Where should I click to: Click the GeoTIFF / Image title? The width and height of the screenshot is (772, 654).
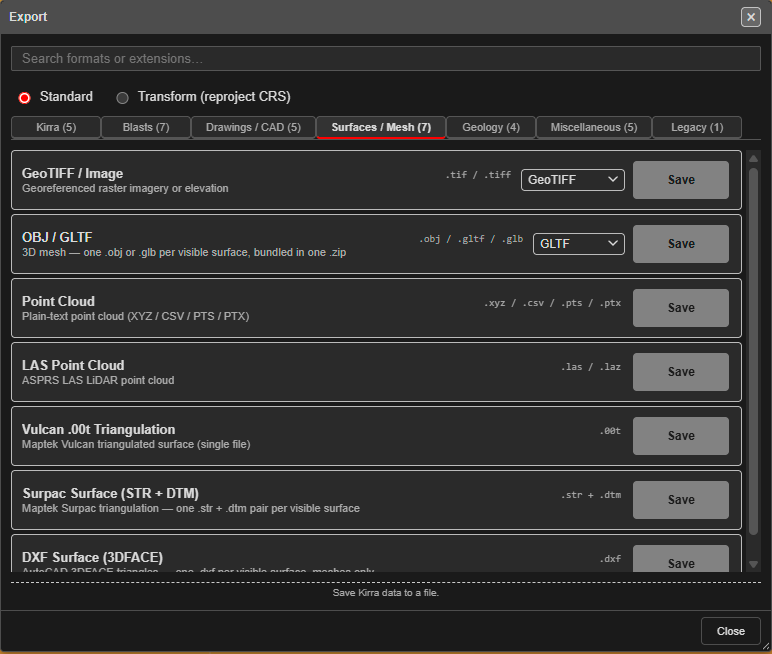pos(72,173)
